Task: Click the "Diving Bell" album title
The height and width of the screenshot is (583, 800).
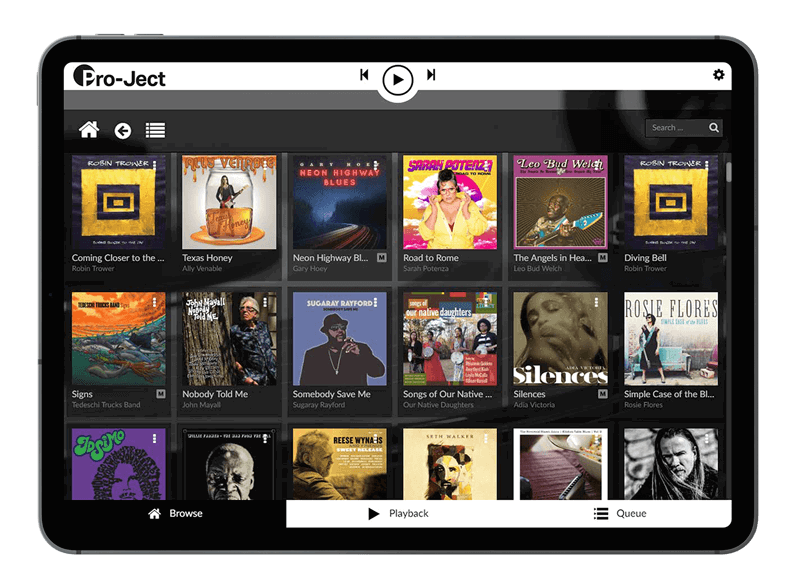Action: [645, 258]
